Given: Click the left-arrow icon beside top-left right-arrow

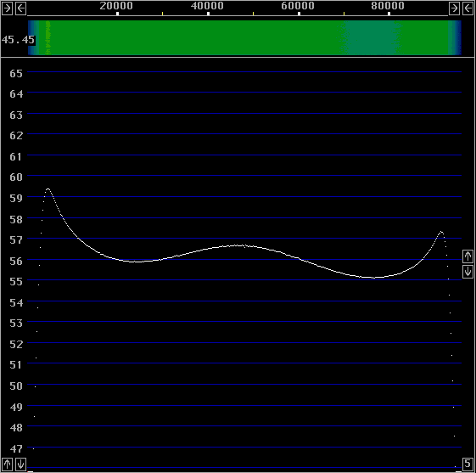Looking at the screenshot, I should tap(20, 8).
